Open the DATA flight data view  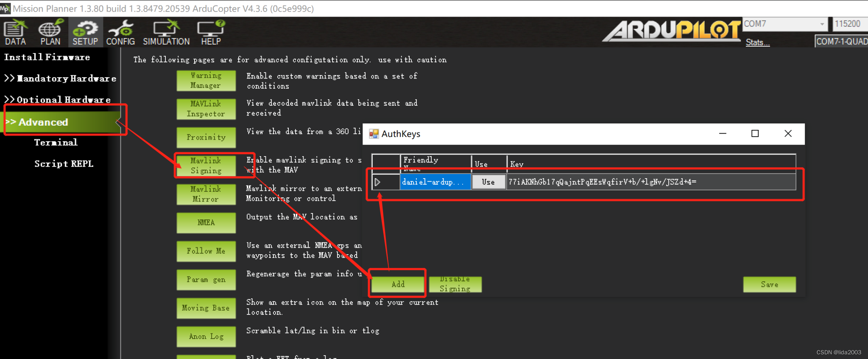click(x=15, y=32)
